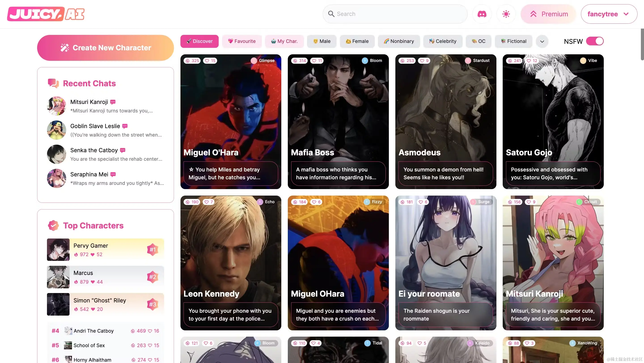Click the #1 rank badge for Pervy Gamer
The image size is (644, 363).
153,250
